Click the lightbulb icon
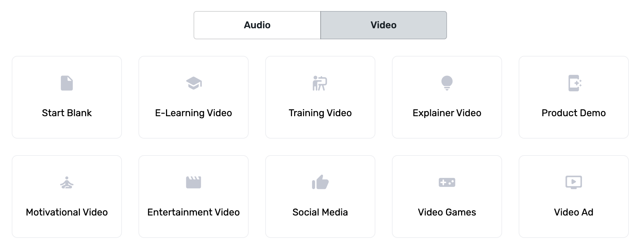The height and width of the screenshot is (251, 644). coord(447,83)
